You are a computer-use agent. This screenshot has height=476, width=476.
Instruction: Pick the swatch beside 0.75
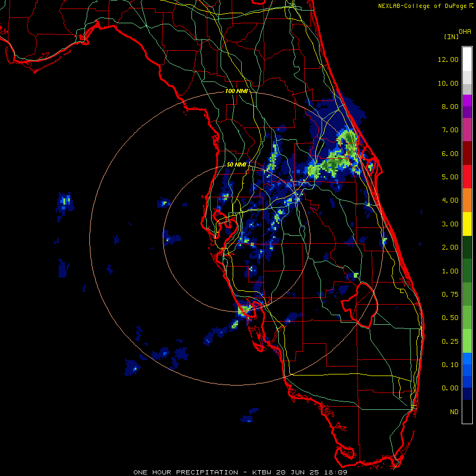[467, 294]
